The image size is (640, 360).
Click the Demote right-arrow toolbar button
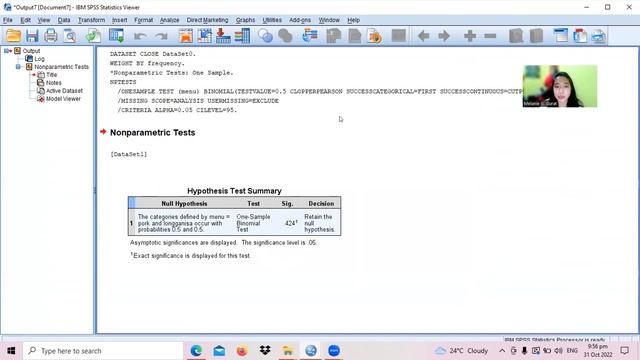(x=444, y=36)
